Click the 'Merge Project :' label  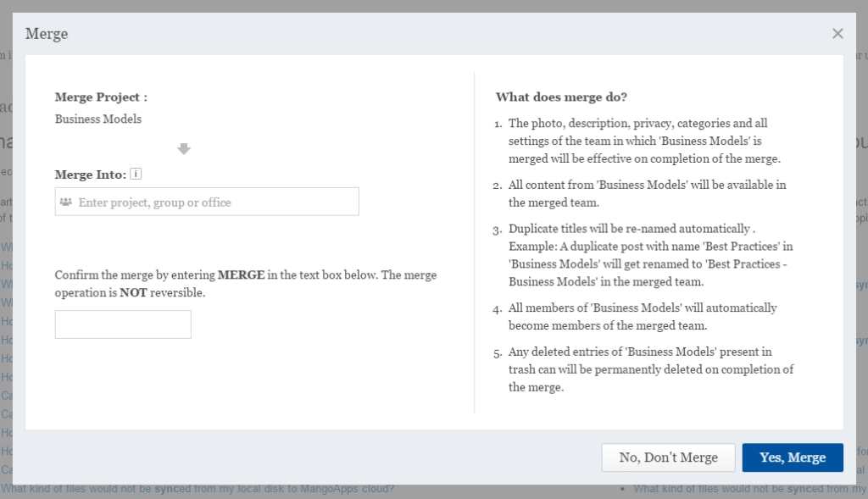tap(101, 97)
